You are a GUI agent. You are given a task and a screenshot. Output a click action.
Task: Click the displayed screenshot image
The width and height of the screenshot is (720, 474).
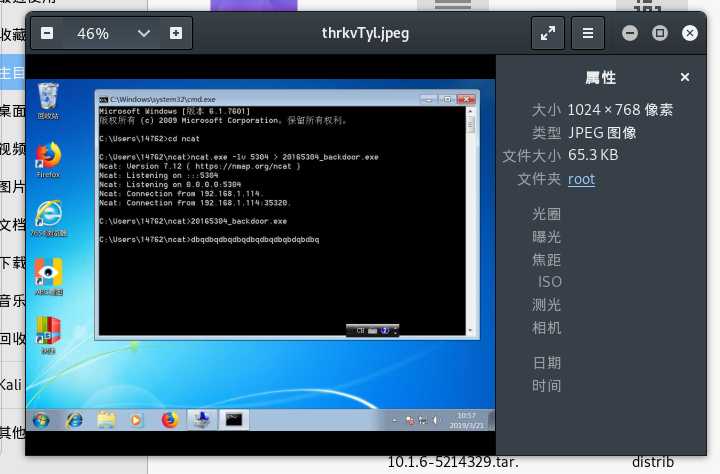[x=260, y=255]
